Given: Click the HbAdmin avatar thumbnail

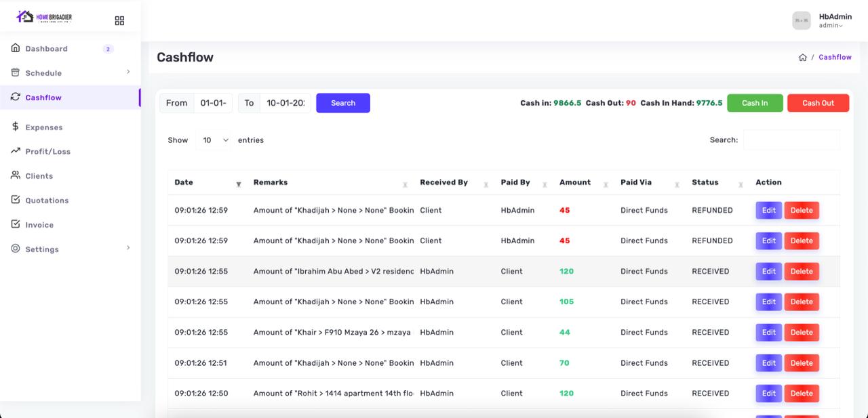Looking at the screenshot, I should (x=802, y=20).
